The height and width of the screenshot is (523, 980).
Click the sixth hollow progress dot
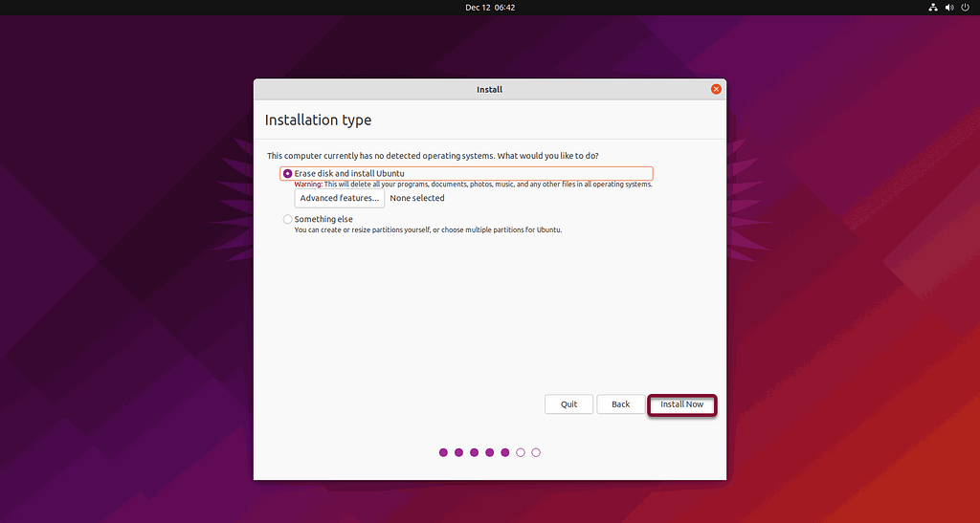[x=521, y=452]
